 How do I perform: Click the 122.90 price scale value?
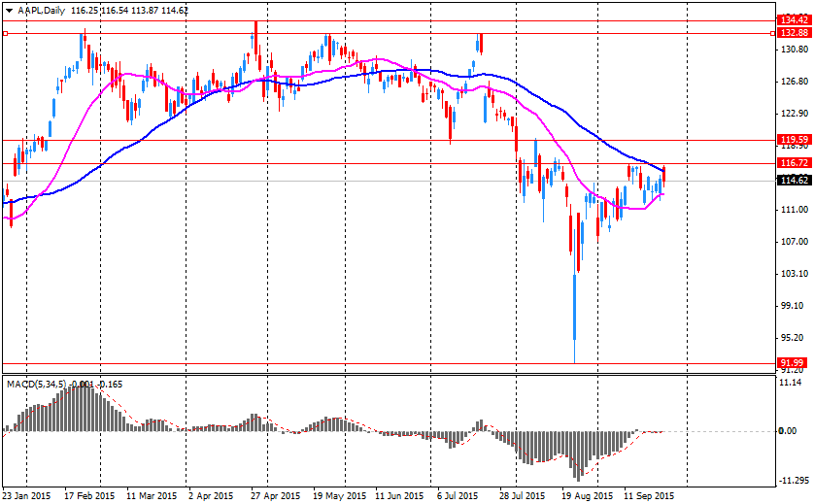pos(795,114)
